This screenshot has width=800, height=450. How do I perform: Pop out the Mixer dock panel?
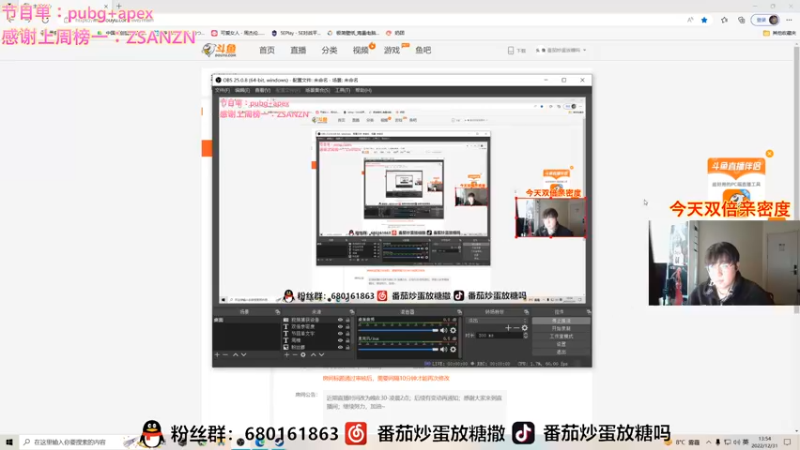tap(459, 311)
